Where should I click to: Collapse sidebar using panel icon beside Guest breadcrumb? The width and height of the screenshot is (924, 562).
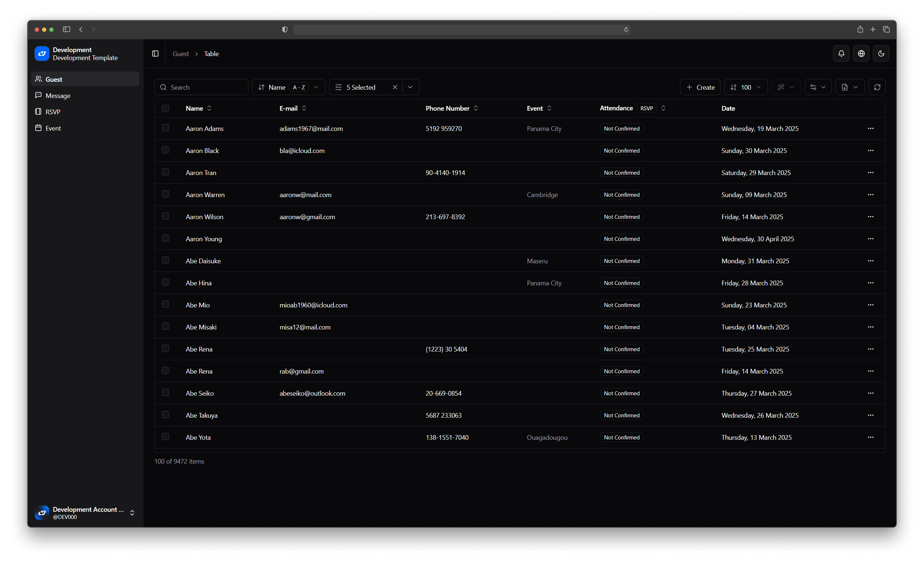(x=155, y=54)
